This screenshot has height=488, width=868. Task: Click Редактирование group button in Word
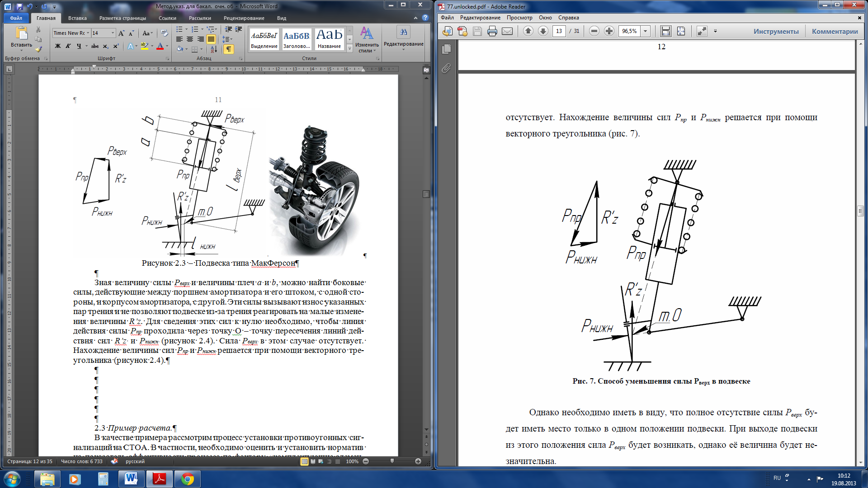coord(403,38)
